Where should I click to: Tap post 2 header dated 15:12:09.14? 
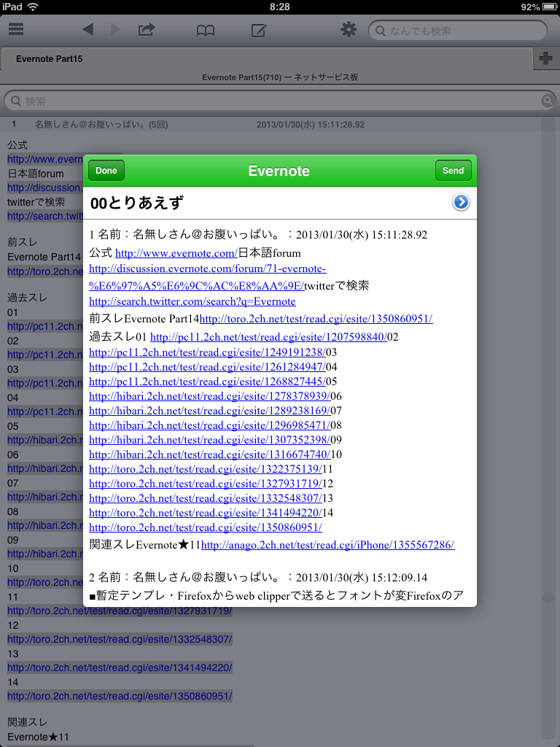[258, 578]
